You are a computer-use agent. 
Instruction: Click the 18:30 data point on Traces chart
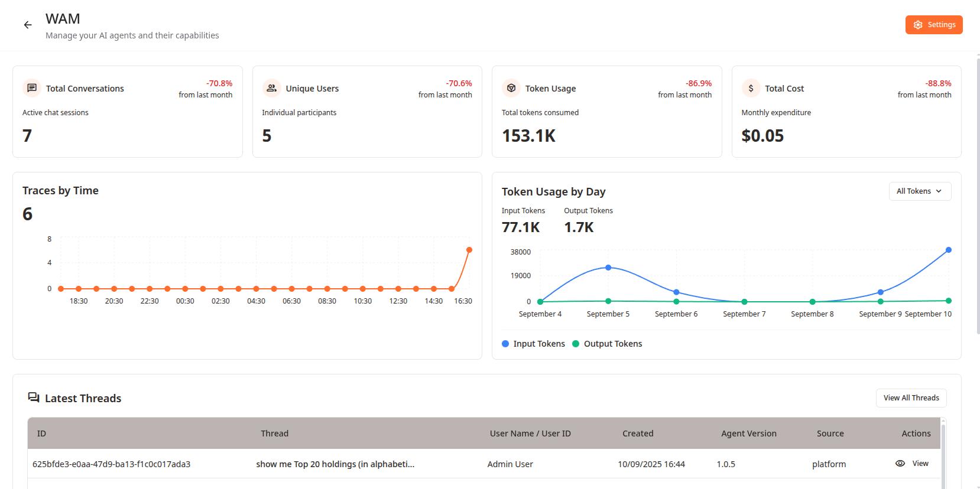[79, 289]
